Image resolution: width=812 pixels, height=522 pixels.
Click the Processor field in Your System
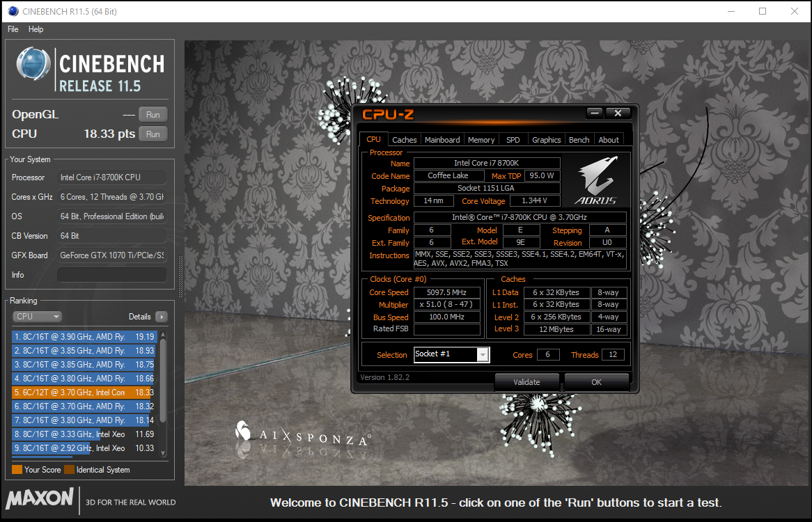point(112,177)
